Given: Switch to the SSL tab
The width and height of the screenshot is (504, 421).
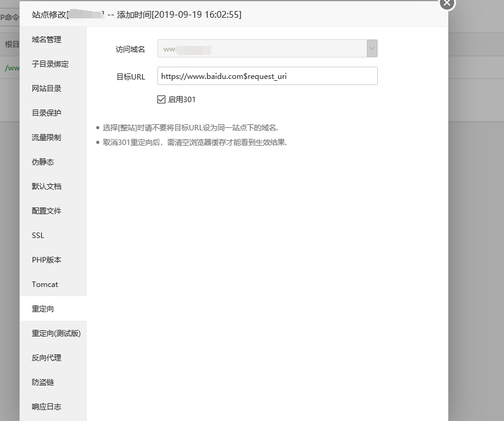Looking at the screenshot, I should point(53,236).
